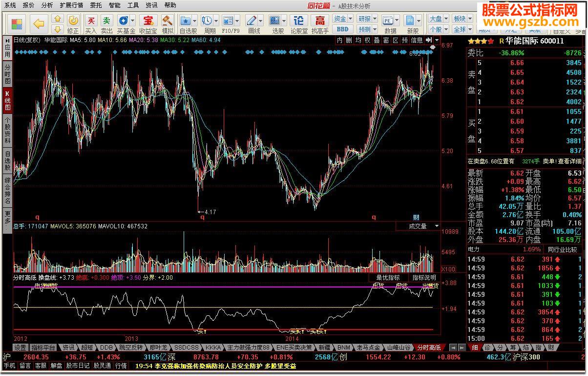The width and height of the screenshot is (588, 376).
Task: Open the 研报 dropdown
Action: (x=368, y=19)
